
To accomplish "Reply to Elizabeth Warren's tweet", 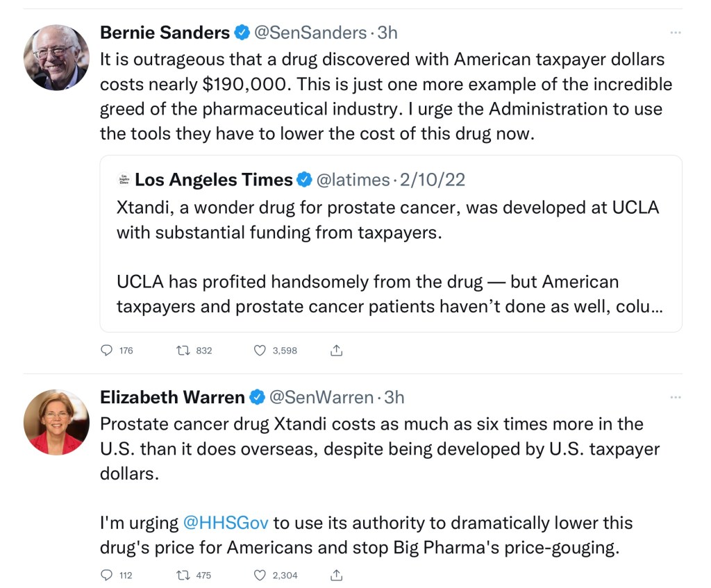I will click(107, 575).
